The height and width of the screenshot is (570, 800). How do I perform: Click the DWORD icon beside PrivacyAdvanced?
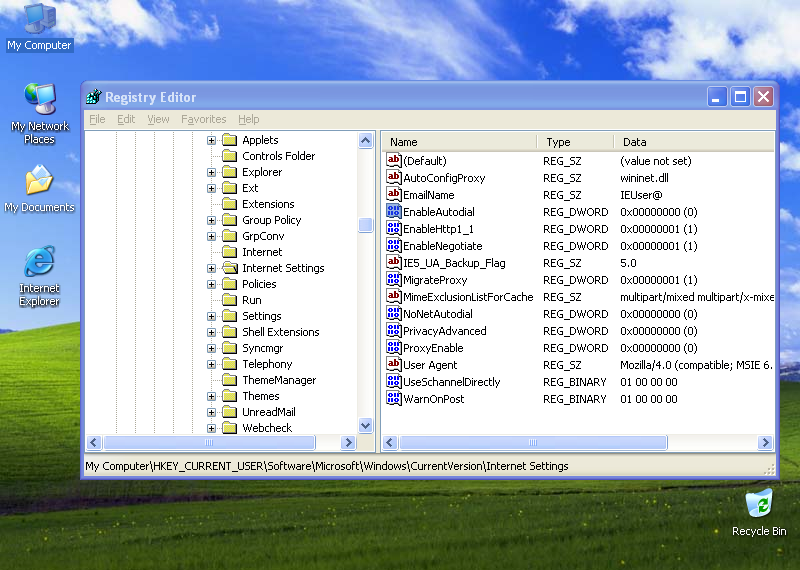click(x=393, y=331)
